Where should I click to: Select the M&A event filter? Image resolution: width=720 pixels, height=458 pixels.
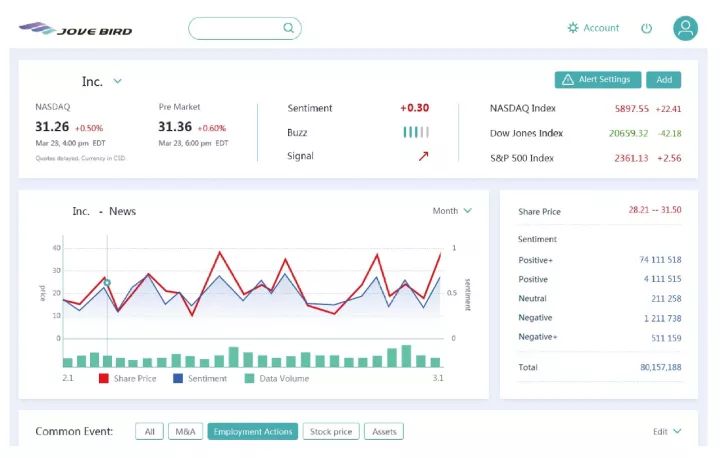(185, 432)
